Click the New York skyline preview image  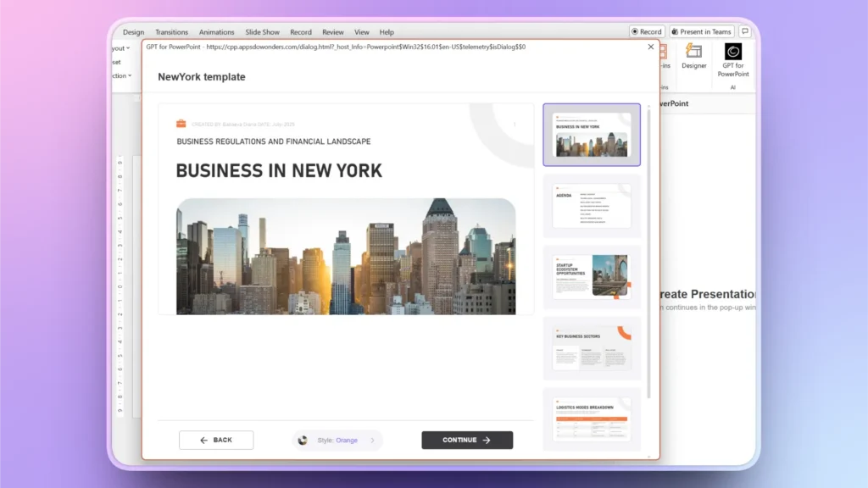pos(346,257)
